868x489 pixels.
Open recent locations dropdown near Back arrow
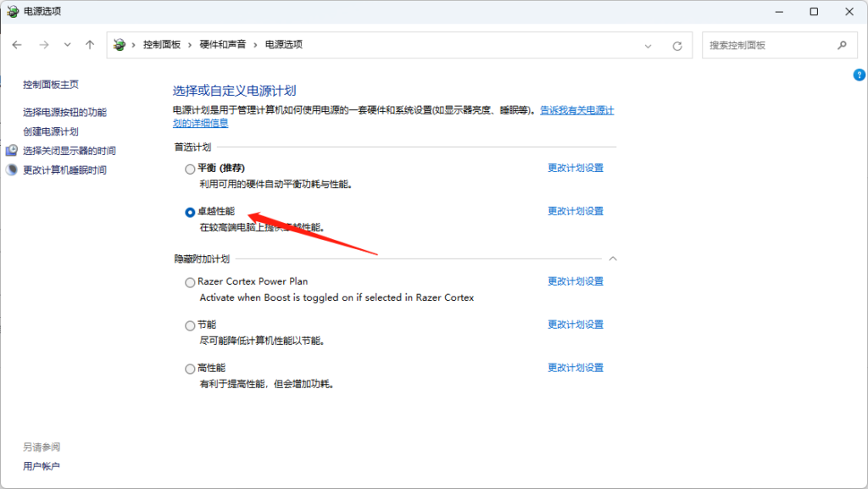point(67,44)
